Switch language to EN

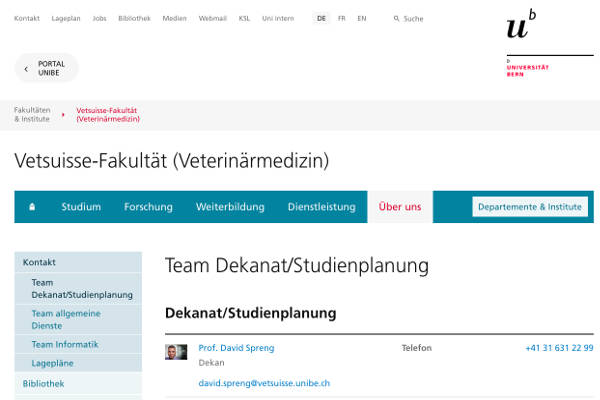(x=362, y=18)
